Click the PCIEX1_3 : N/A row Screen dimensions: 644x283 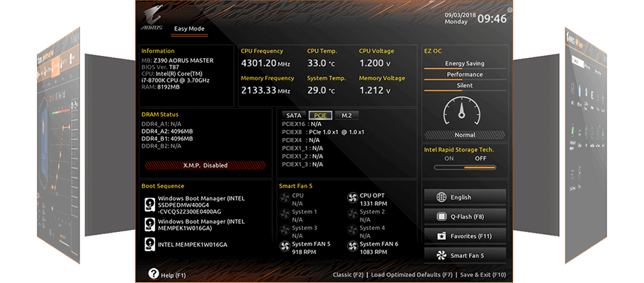click(303, 164)
